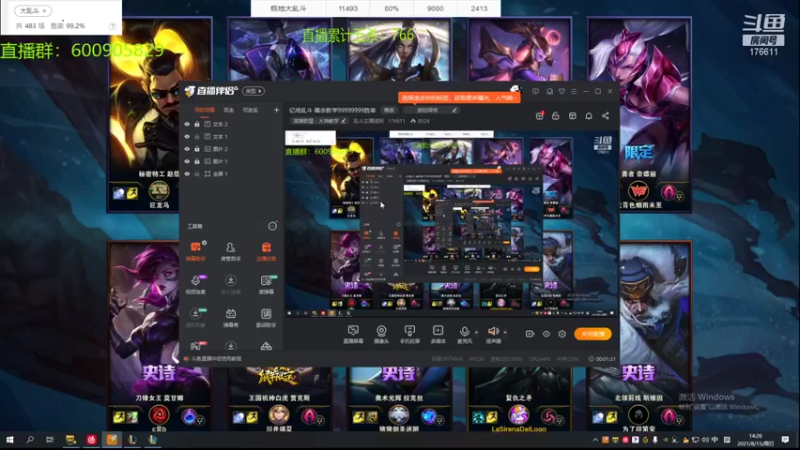Expand speaker volume arrow
This screenshot has height=450, width=800.
506,332
